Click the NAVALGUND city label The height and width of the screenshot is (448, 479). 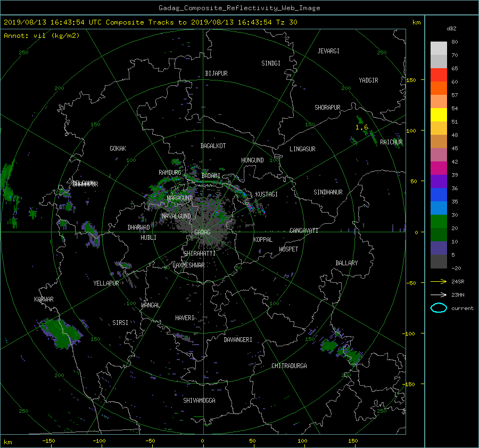(x=176, y=216)
